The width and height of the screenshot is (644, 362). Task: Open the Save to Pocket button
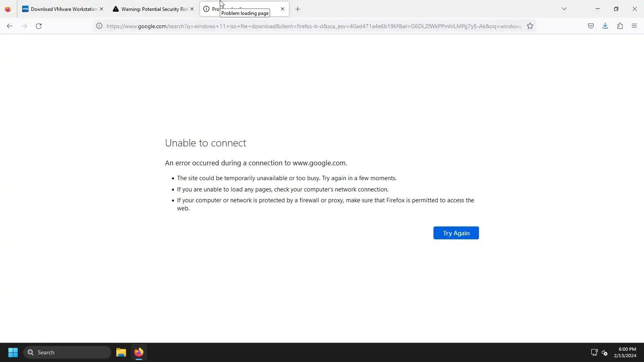click(591, 26)
